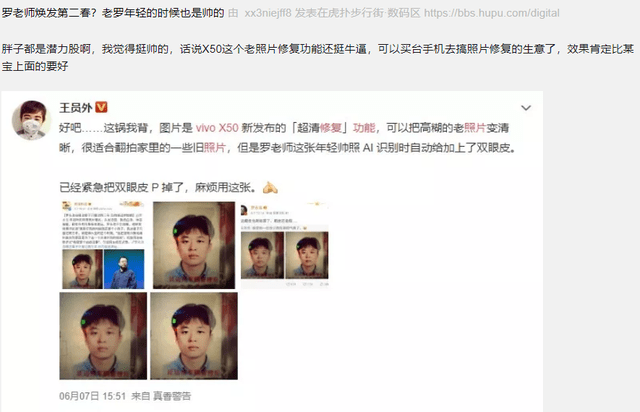This screenshot has height=412, width=640.
Task: Open the bottom-right portrait thumbnail
Action: pyautogui.click(x=194, y=336)
